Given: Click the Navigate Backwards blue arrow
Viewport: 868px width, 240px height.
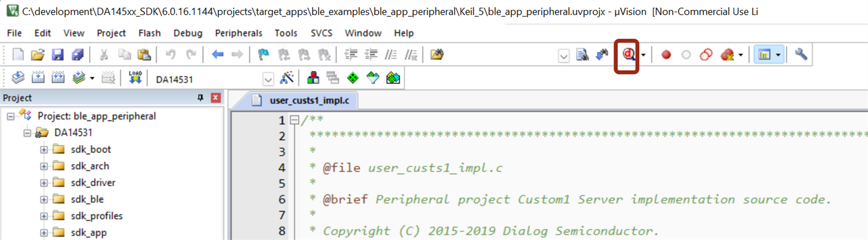Looking at the screenshot, I should 217,55.
